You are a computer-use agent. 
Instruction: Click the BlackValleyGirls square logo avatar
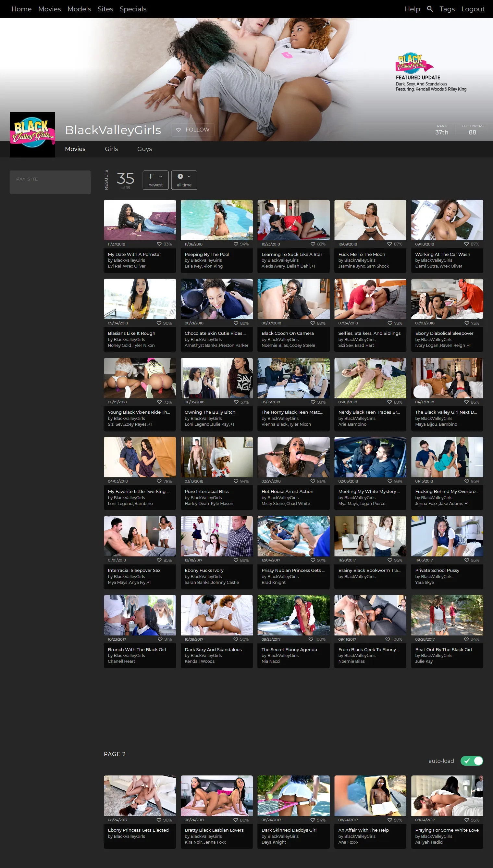pyautogui.click(x=32, y=134)
